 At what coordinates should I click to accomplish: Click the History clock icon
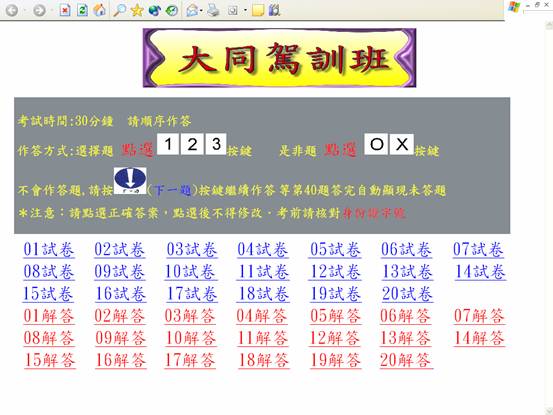(x=172, y=10)
